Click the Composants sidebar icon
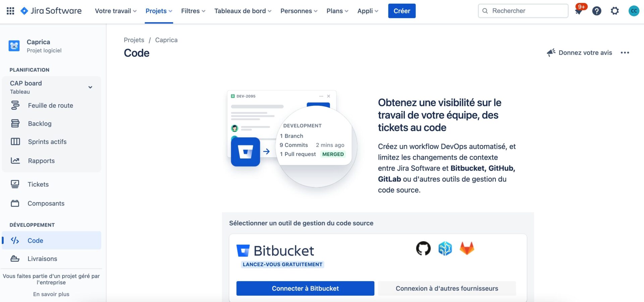 tap(15, 203)
